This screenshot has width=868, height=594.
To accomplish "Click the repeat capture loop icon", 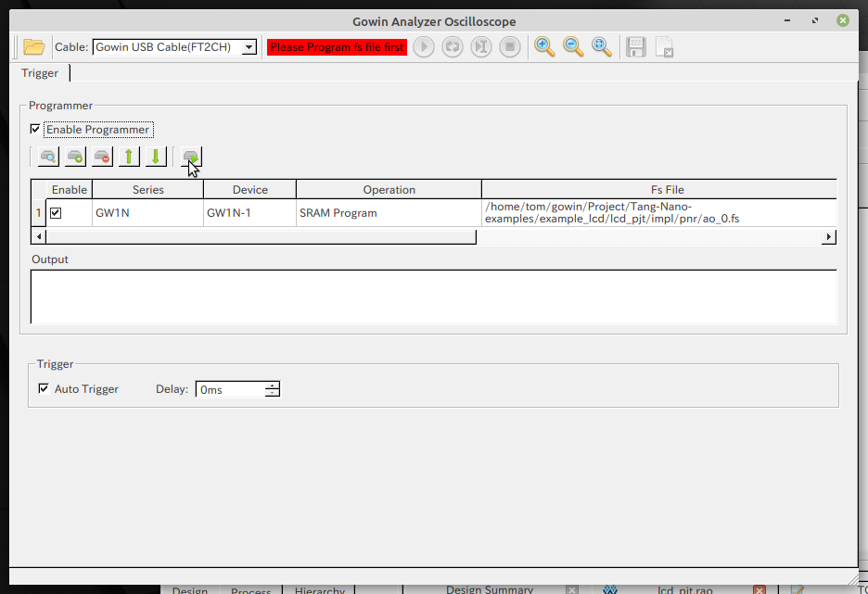I will click(x=453, y=47).
